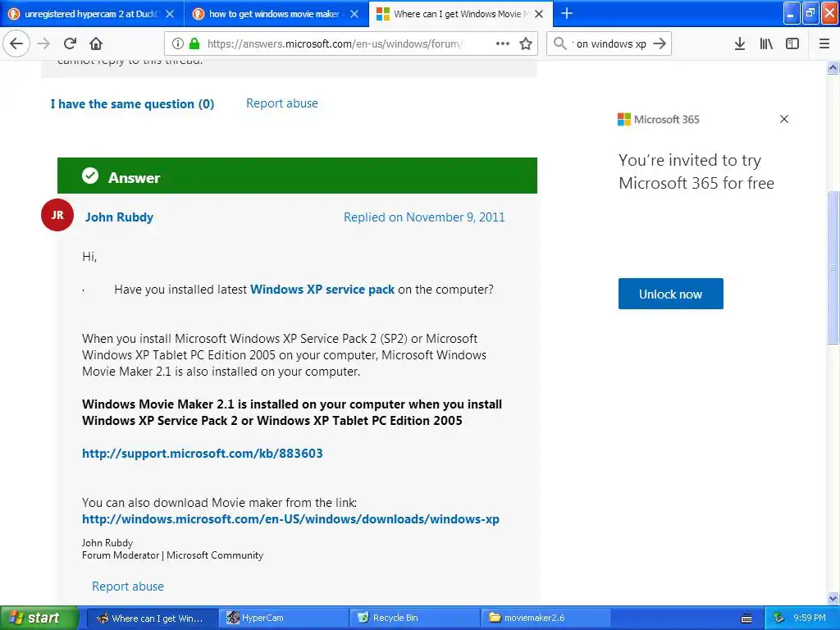Open page actions three-dot menu
This screenshot has height=630, width=840.
(503, 43)
